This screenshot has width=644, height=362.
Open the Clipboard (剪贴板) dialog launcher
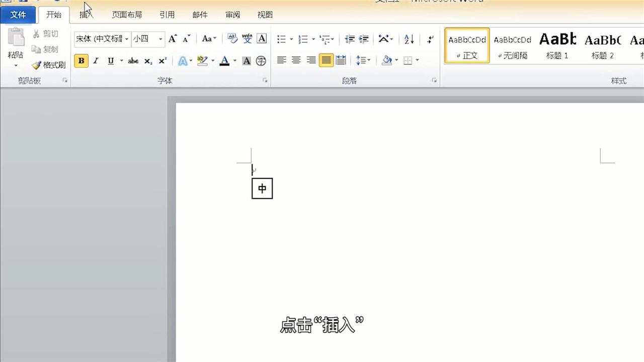pos(65,80)
